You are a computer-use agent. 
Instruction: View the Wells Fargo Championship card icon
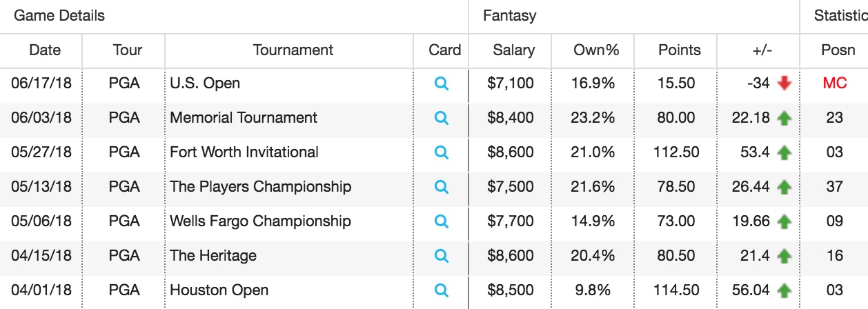(x=442, y=221)
